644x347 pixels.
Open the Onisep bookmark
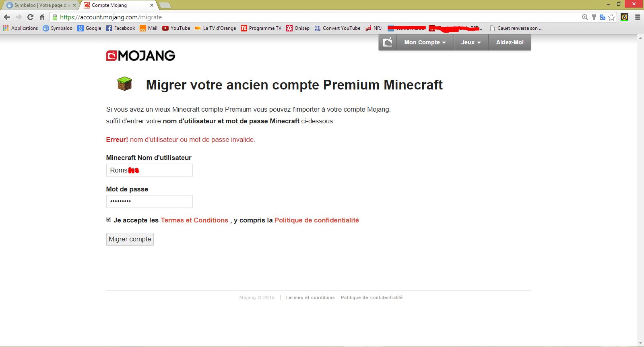[x=298, y=28]
